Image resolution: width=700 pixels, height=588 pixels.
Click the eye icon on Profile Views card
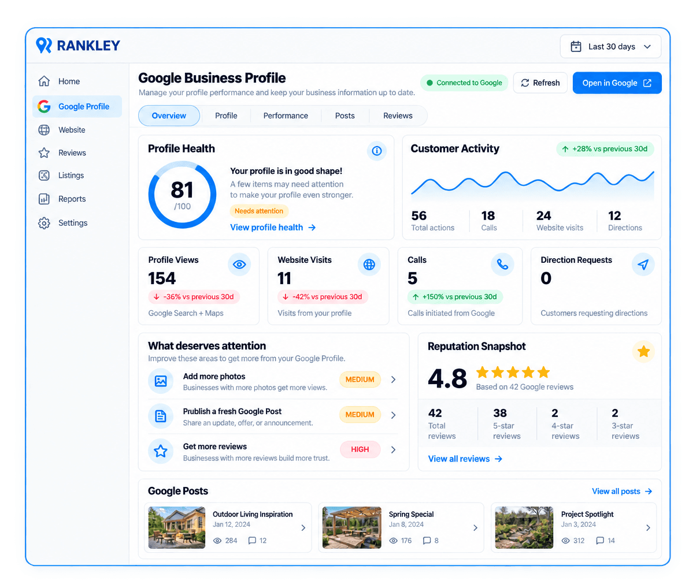[239, 265]
